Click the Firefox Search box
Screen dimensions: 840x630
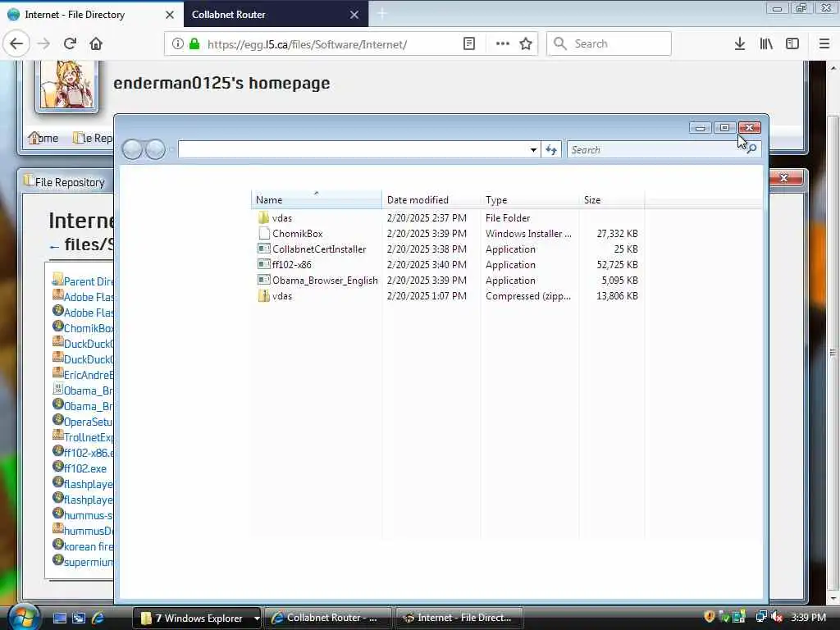(x=609, y=44)
